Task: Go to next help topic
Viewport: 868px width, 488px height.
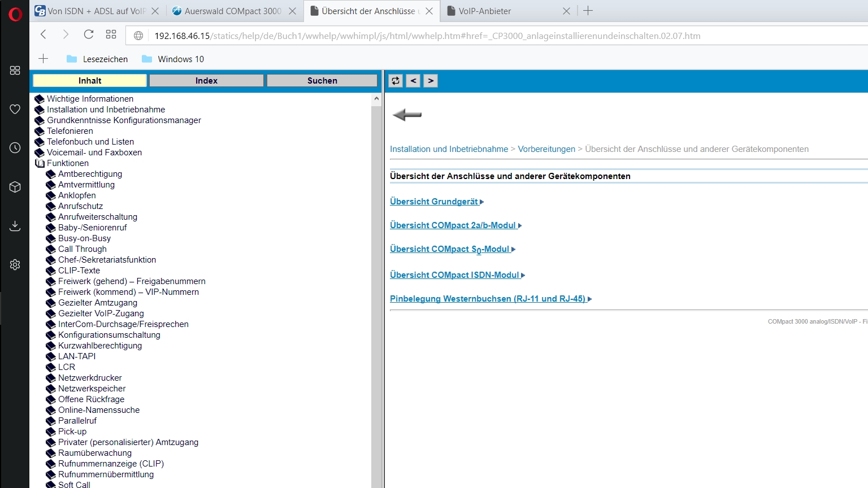Action: [431, 81]
